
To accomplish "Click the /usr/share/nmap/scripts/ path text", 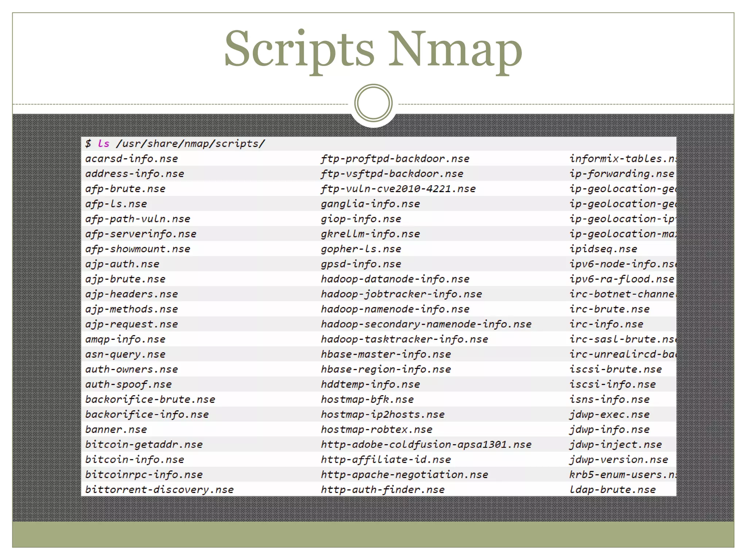I will pos(190,144).
